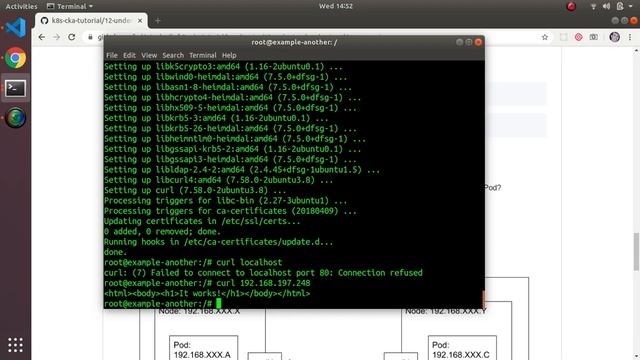Viewport: 640px width, 360px height.
Task: Click the 'Connection refused' error line
Action: (263, 273)
